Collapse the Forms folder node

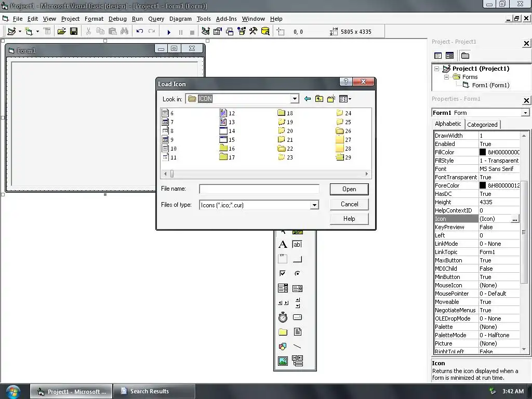point(447,77)
